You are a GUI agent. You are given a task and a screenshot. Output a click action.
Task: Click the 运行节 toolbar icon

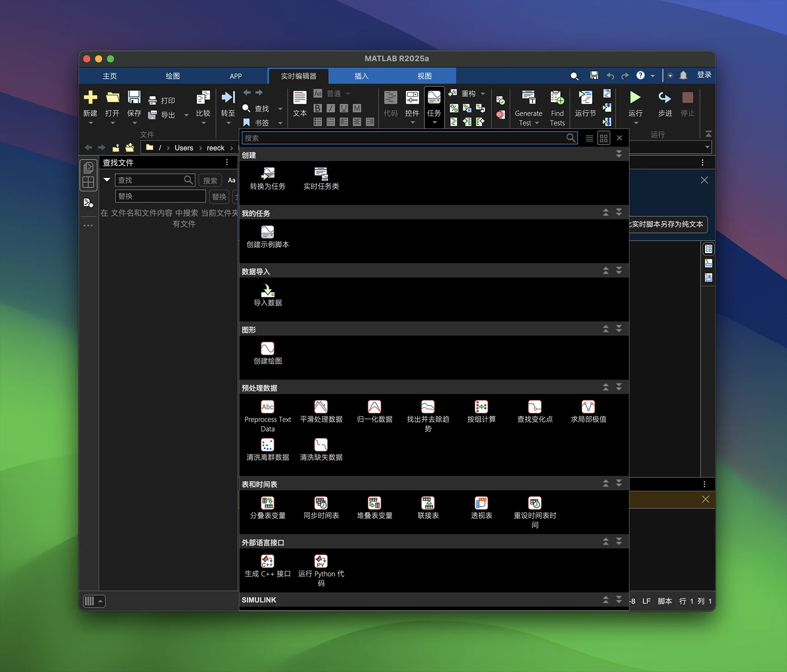(x=585, y=98)
